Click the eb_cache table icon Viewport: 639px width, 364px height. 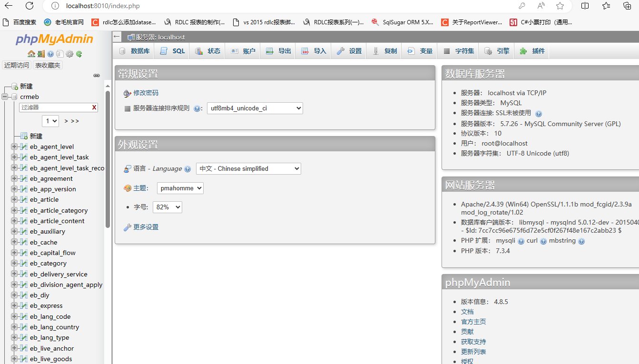[x=24, y=242]
